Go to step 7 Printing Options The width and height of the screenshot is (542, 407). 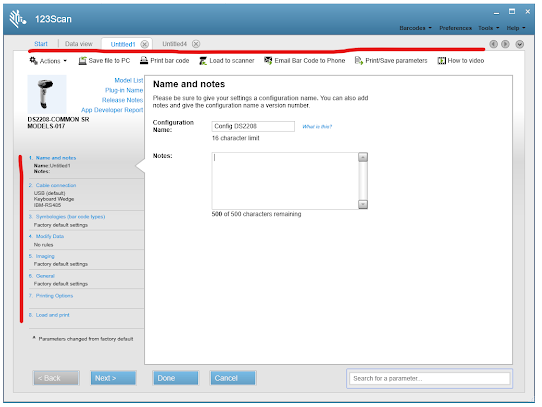[54, 296]
